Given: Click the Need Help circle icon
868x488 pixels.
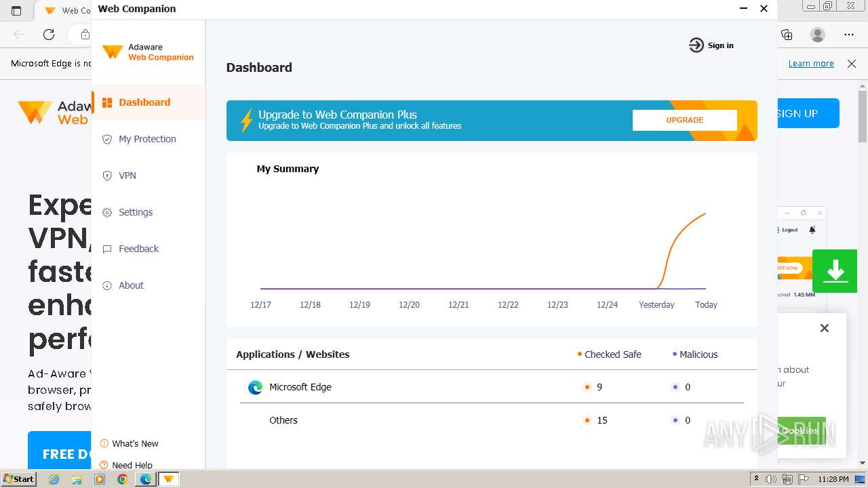Looking at the screenshot, I should [x=104, y=465].
